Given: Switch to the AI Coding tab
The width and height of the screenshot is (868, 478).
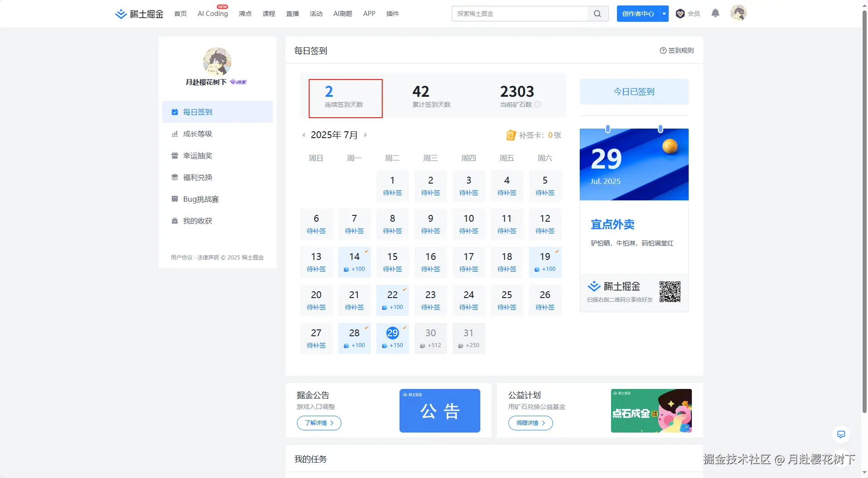Looking at the screenshot, I should [212, 13].
